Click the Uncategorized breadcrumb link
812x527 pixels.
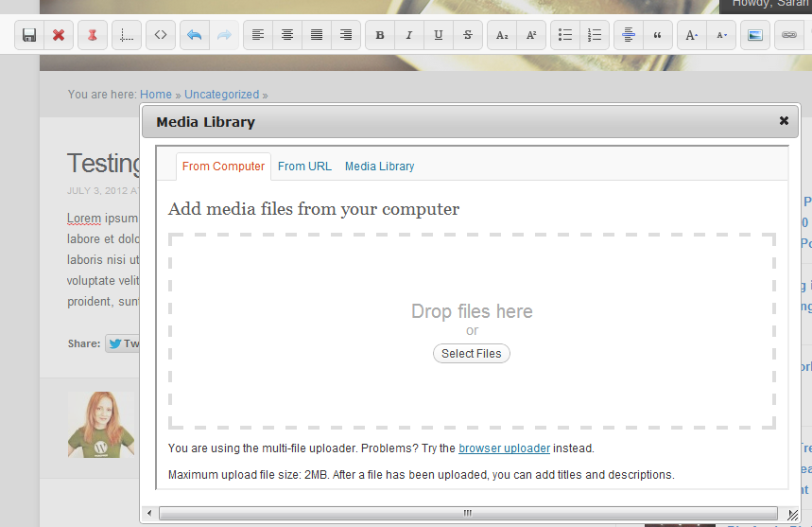point(221,95)
